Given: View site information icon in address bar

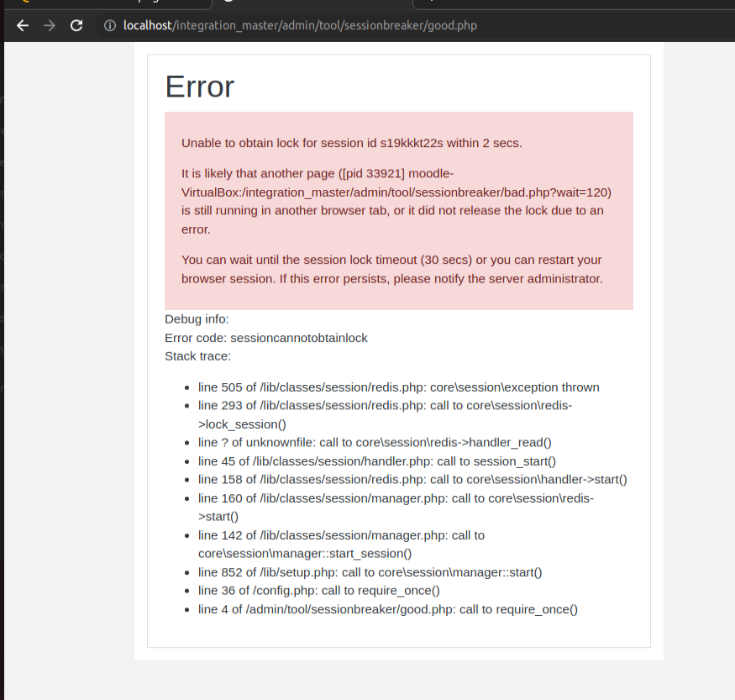Looking at the screenshot, I should (110, 25).
